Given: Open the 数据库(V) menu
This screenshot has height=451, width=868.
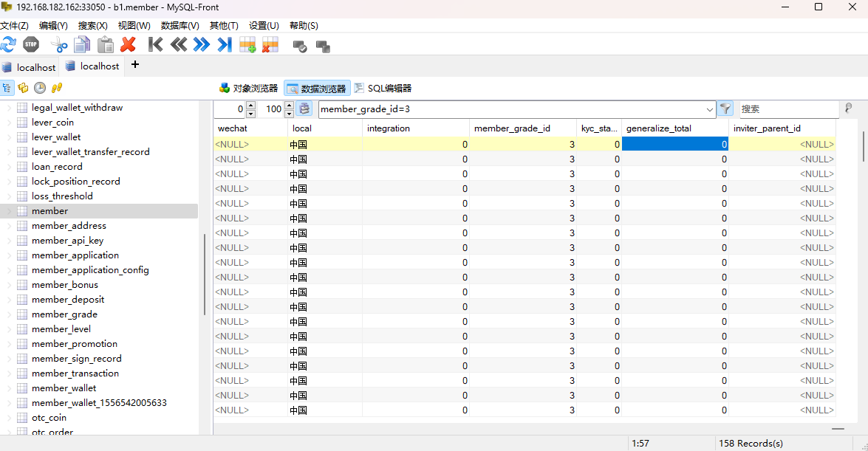Looking at the screenshot, I should pos(180,25).
